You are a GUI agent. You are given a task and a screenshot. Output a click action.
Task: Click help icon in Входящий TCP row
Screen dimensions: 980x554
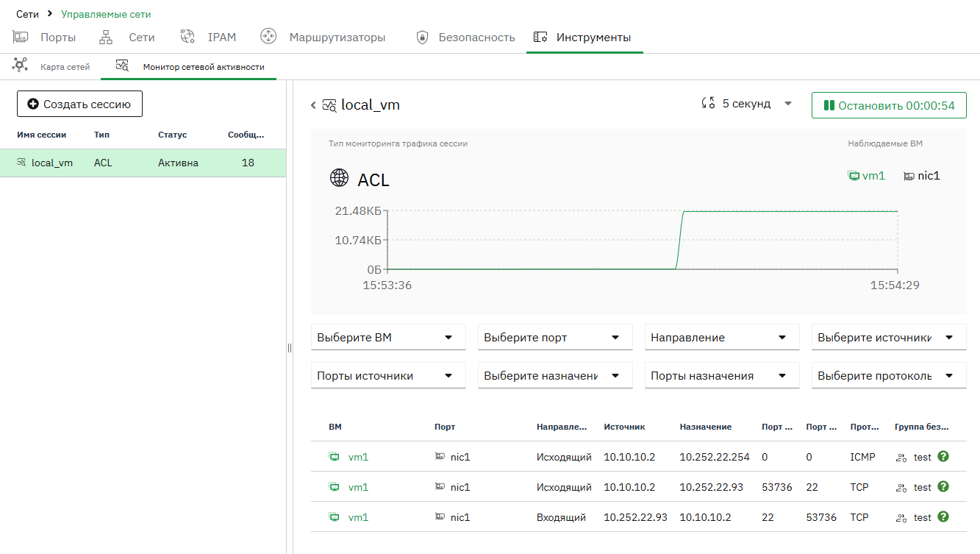point(943,516)
